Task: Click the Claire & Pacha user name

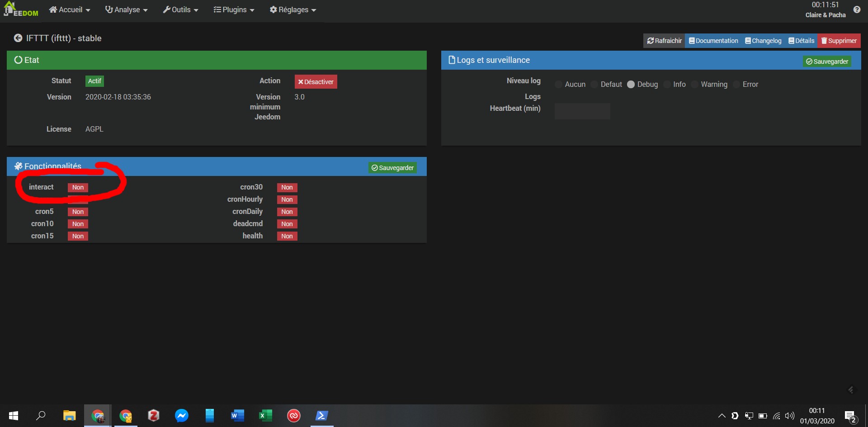Action: point(826,15)
